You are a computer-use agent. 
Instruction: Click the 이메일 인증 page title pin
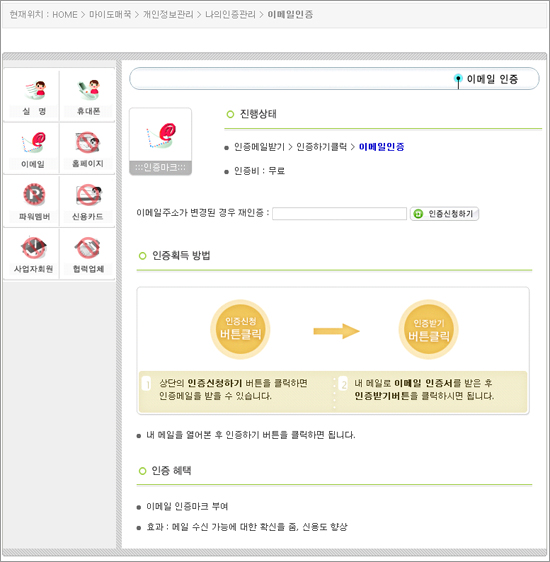[x=458, y=80]
